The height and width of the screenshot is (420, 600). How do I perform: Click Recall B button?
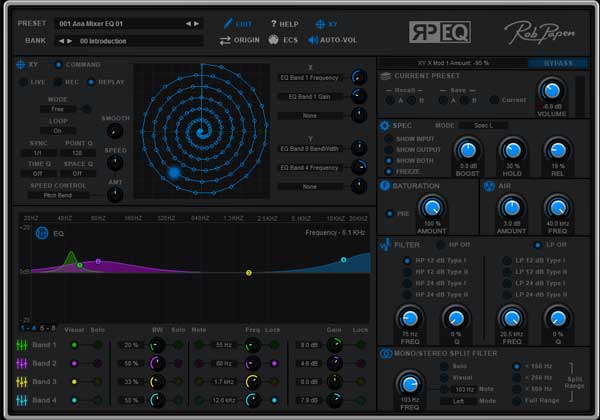click(x=411, y=101)
